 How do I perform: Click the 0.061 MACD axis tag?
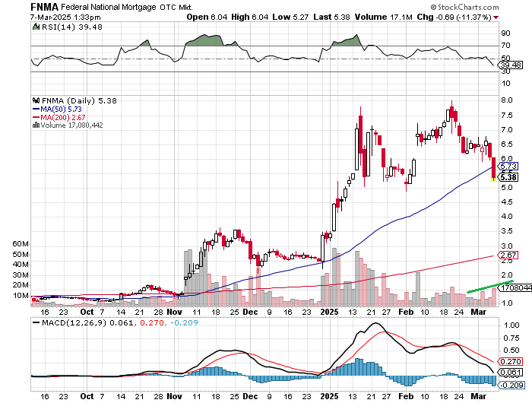(x=510, y=372)
